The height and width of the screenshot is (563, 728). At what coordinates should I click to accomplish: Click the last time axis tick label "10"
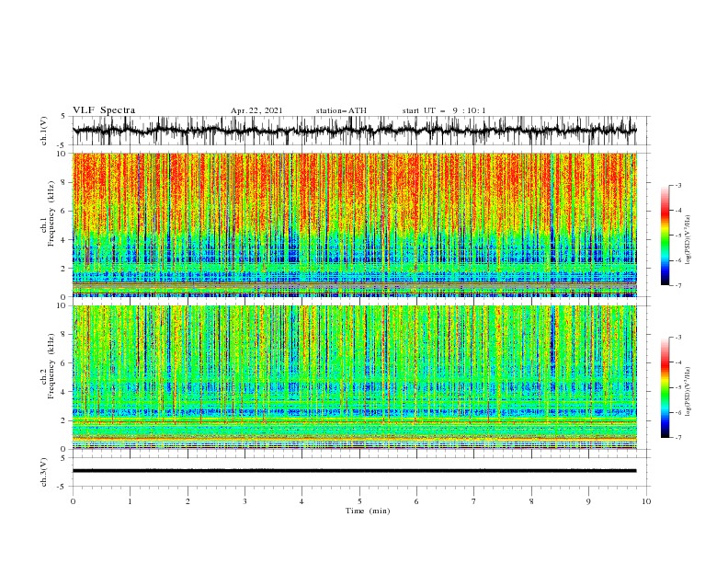(x=646, y=501)
